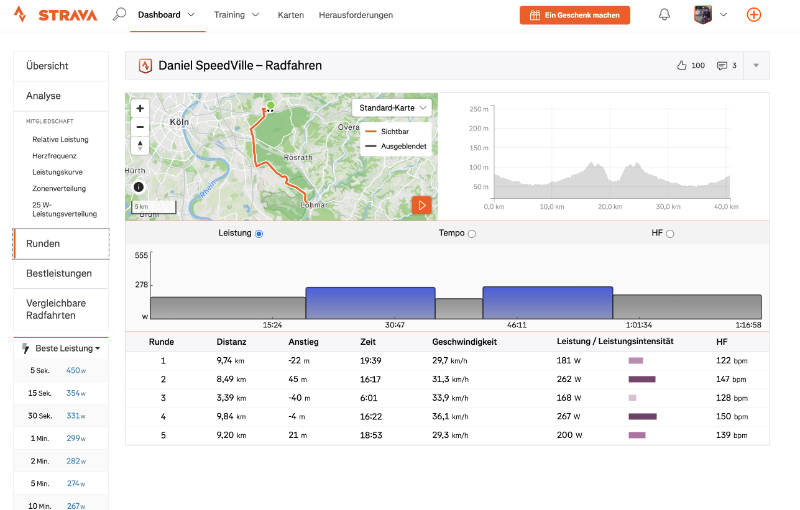Click the orange plus upload icon
The width and height of the screenshot is (800, 510).
(754, 15)
